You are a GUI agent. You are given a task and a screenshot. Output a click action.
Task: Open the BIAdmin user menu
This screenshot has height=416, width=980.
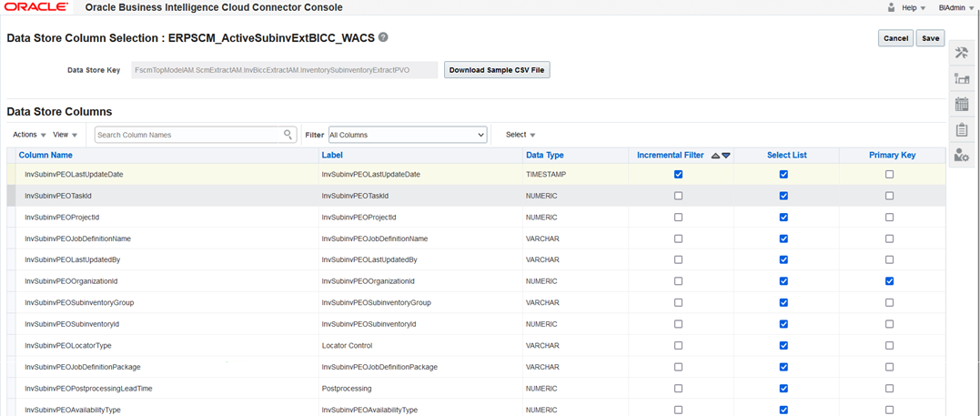click(956, 8)
